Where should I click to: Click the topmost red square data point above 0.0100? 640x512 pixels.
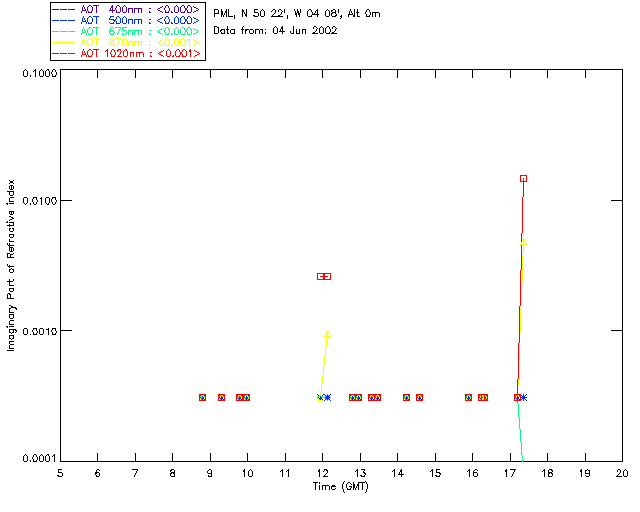(x=524, y=178)
